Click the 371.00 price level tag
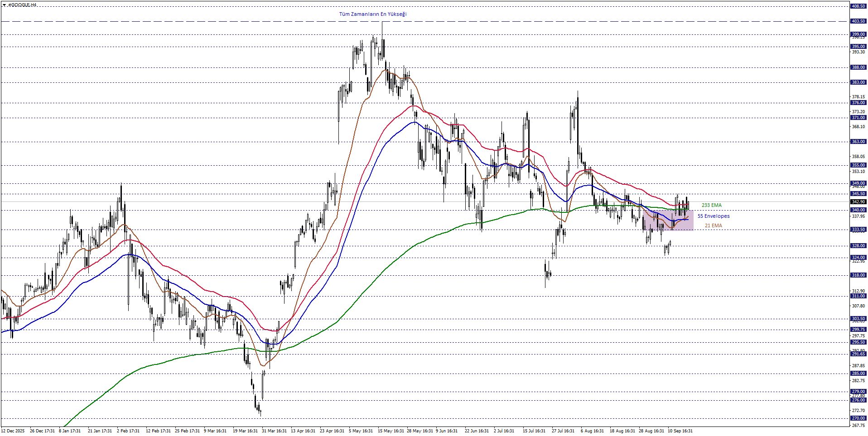Screen dimensions: 868x436 858,118
